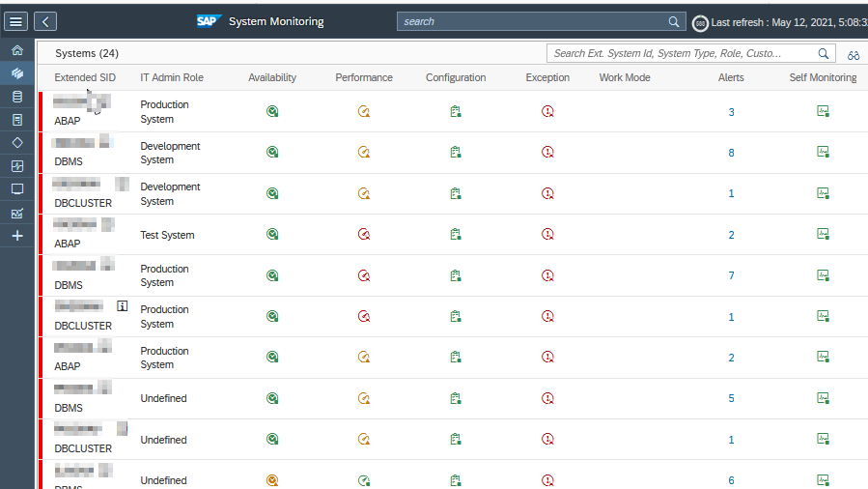
Task: Click the auto-refresh timer icon beside Last refresh
Action: pyautogui.click(x=700, y=23)
